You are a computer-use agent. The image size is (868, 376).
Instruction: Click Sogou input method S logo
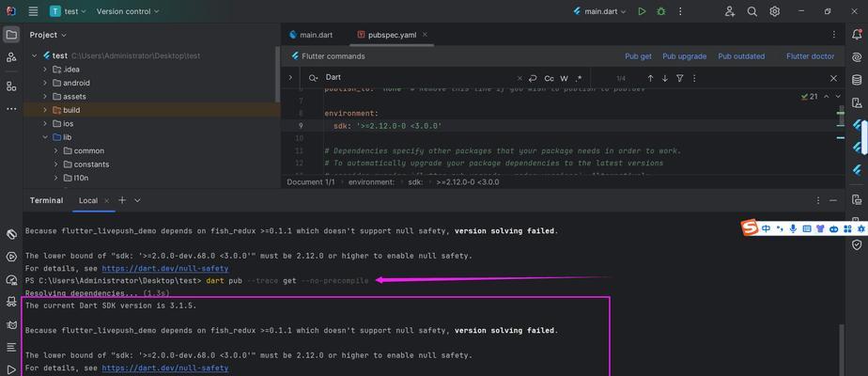click(x=750, y=227)
